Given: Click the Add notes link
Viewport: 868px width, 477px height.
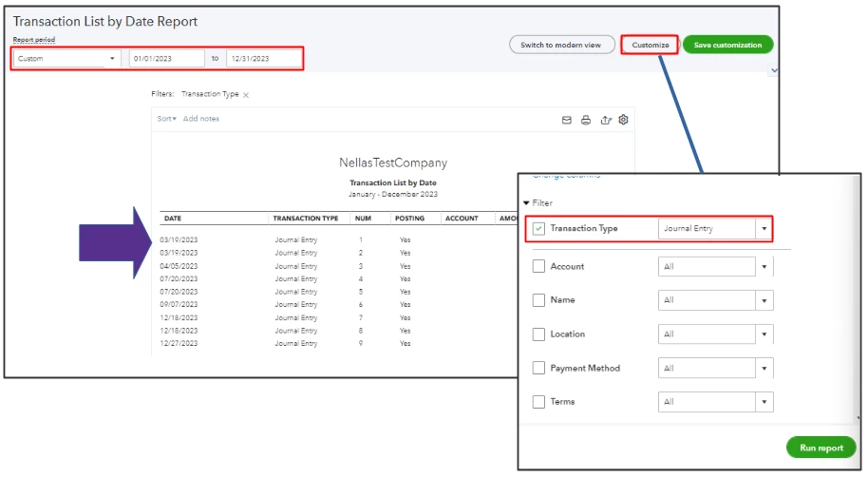Looking at the screenshot, I should coord(201,119).
